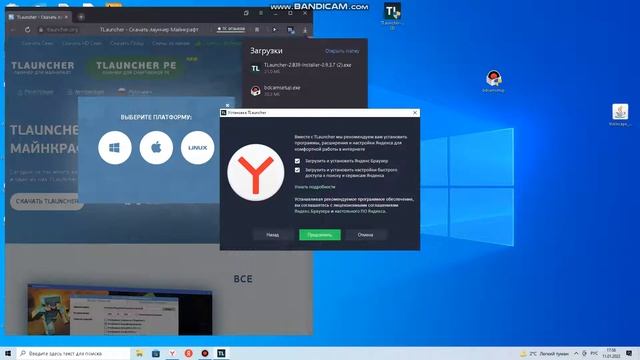
Task: Open the first Скачать menu item on the site
Action: (x=37, y=43)
